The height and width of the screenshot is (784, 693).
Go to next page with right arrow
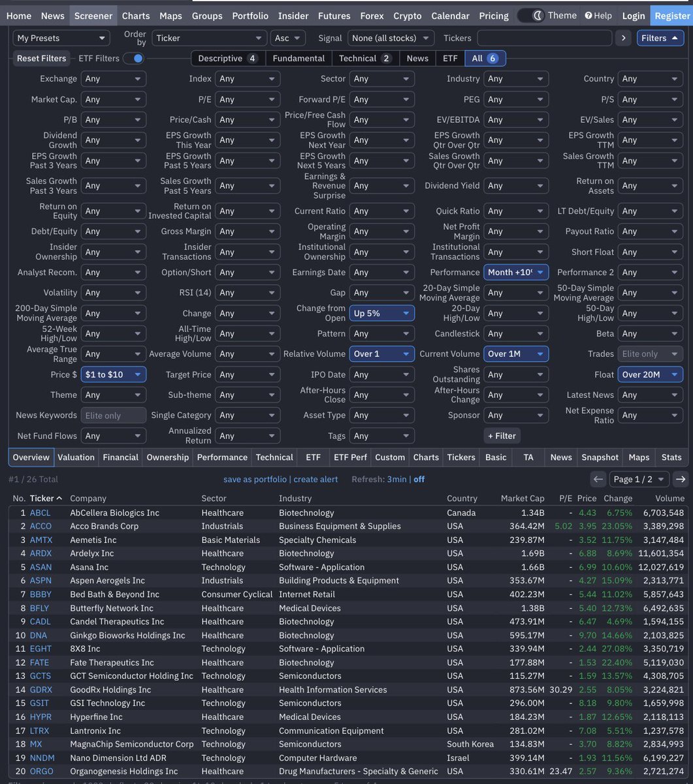pyautogui.click(x=681, y=480)
